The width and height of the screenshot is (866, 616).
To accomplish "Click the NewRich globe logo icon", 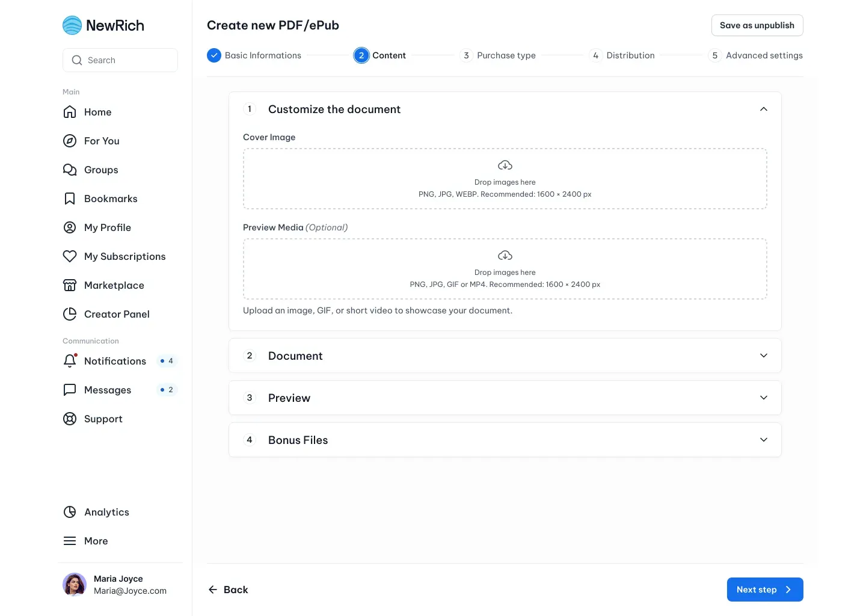I will (x=72, y=25).
